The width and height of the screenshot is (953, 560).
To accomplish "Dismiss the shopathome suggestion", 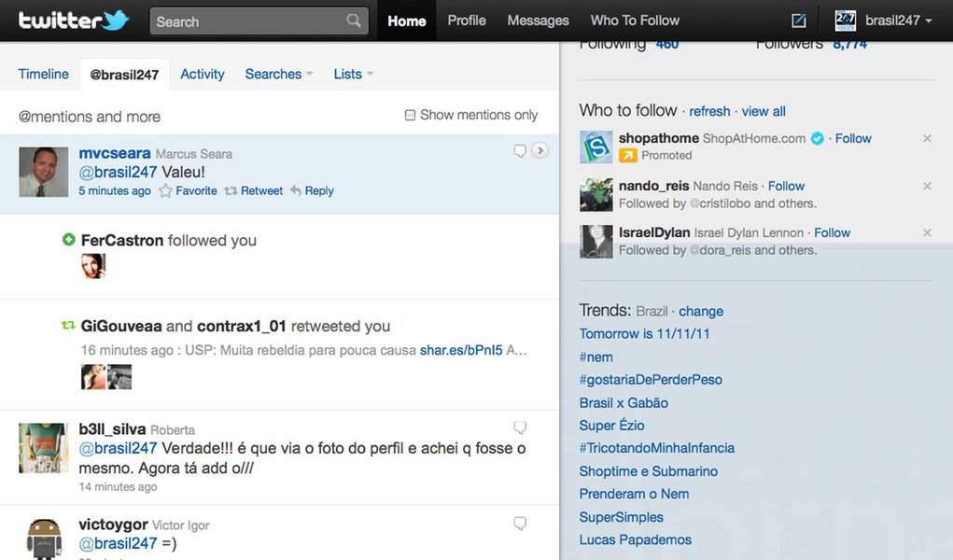I will click(x=927, y=139).
